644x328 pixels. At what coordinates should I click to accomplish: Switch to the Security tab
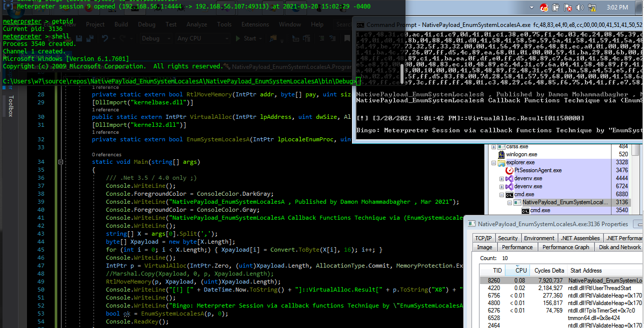coord(508,238)
